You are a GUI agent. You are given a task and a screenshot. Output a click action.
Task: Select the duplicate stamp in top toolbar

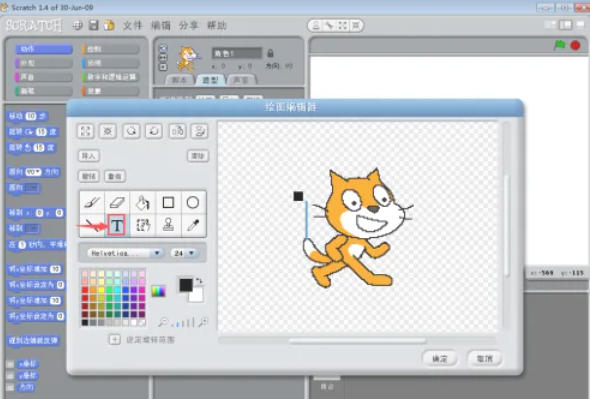click(316, 26)
